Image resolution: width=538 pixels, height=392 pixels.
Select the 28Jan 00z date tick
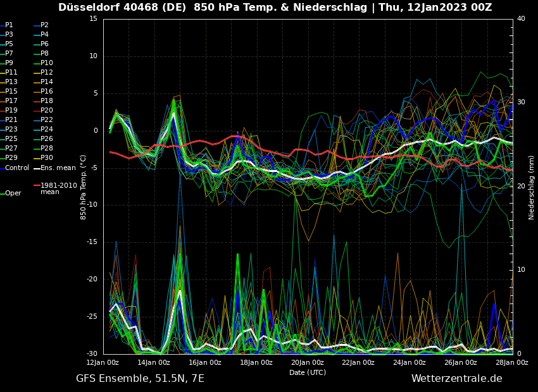(511, 362)
